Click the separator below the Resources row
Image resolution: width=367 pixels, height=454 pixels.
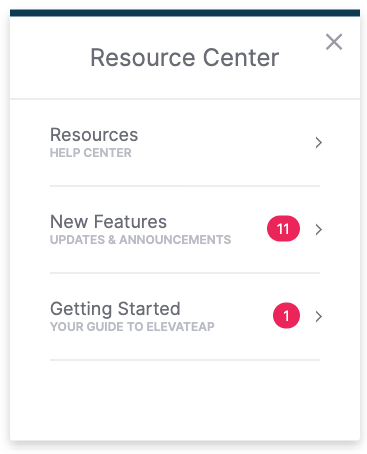[x=185, y=186]
